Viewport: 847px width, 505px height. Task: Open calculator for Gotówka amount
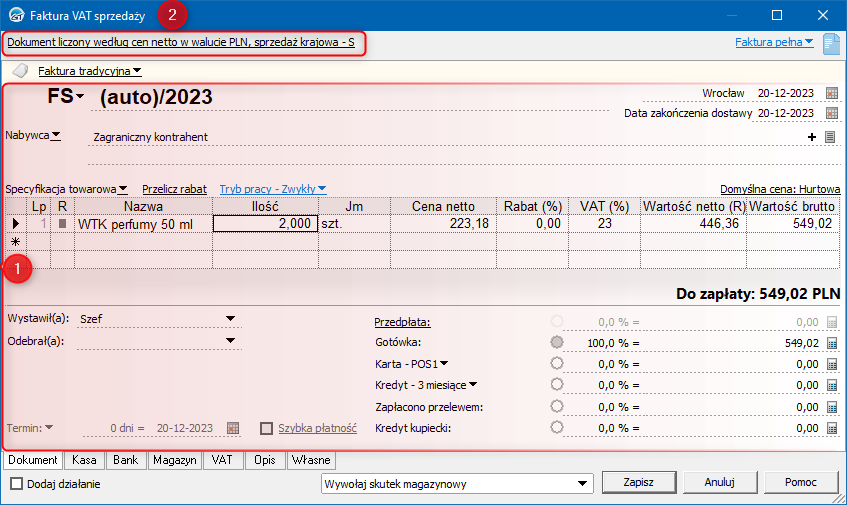click(x=831, y=343)
